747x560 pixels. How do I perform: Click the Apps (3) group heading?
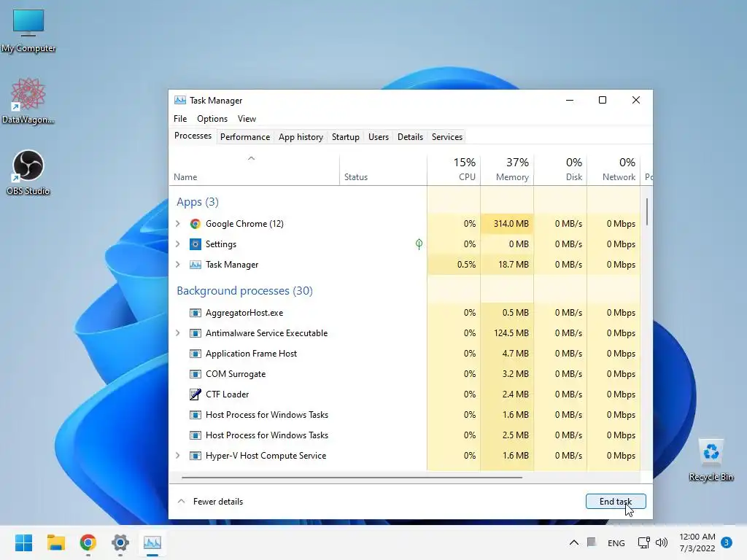pos(198,202)
